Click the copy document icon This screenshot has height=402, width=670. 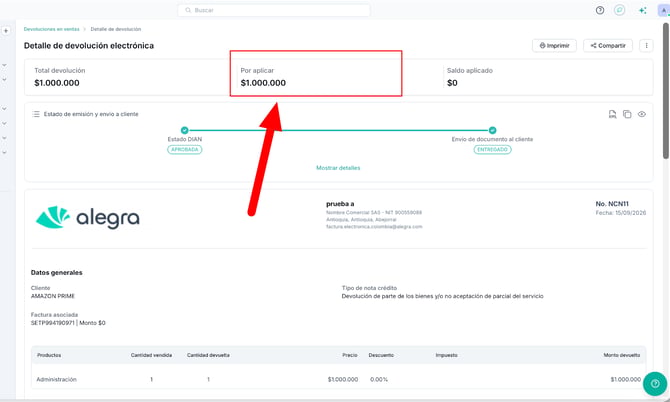627,114
